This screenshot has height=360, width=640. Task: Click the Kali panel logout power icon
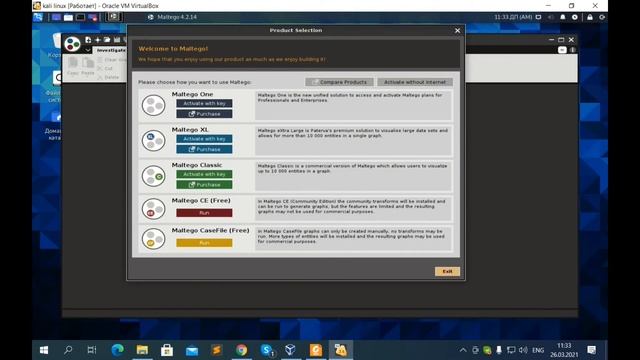point(602,17)
